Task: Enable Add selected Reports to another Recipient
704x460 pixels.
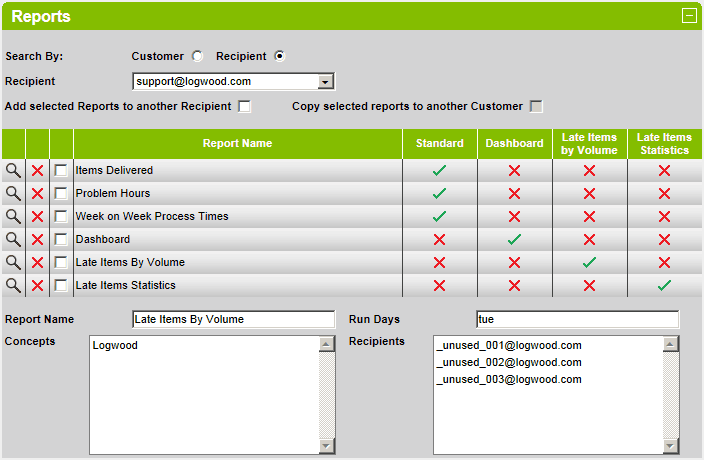Action: tap(245, 106)
